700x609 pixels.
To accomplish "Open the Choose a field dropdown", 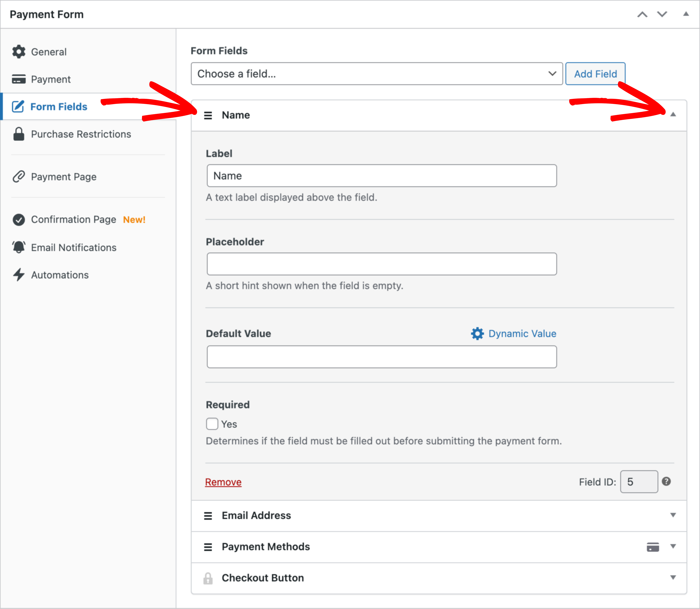I will tap(377, 73).
